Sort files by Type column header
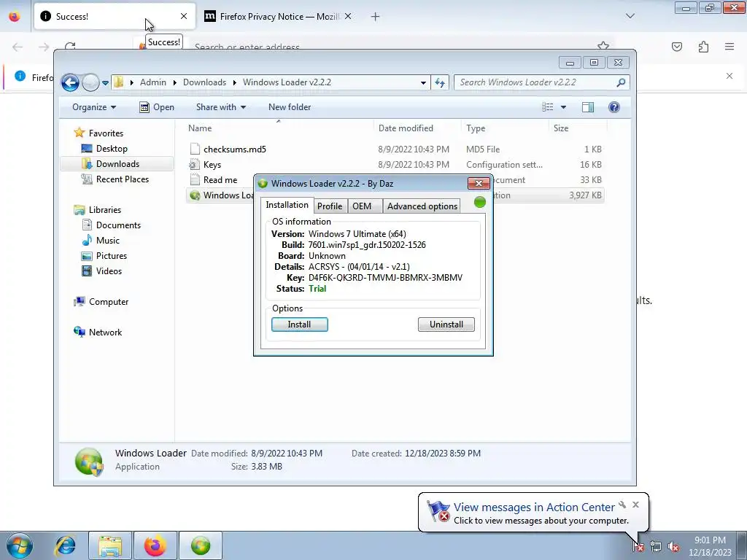 tap(505, 128)
